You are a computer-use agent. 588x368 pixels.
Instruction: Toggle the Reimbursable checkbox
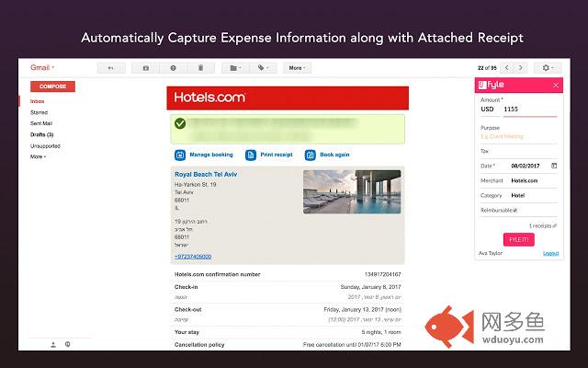point(514,210)
